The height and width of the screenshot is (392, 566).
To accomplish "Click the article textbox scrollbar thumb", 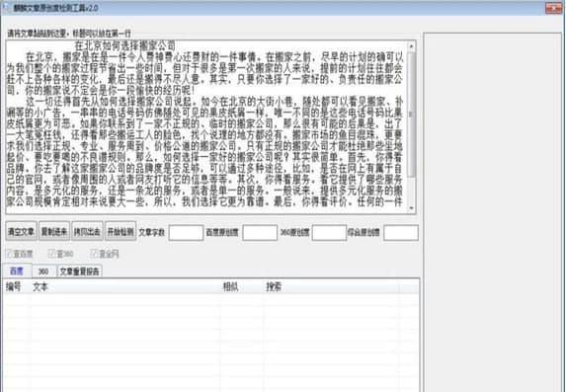I will (x=411, y=115).
